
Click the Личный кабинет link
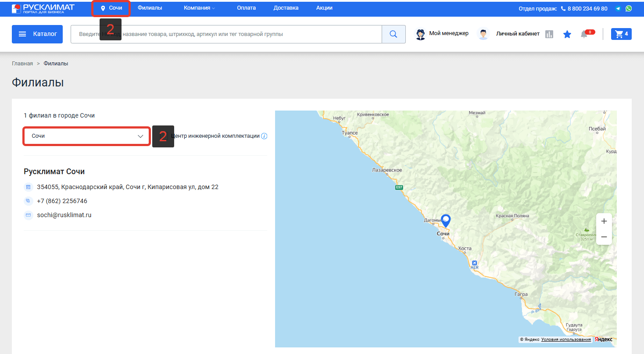(518, 34)
